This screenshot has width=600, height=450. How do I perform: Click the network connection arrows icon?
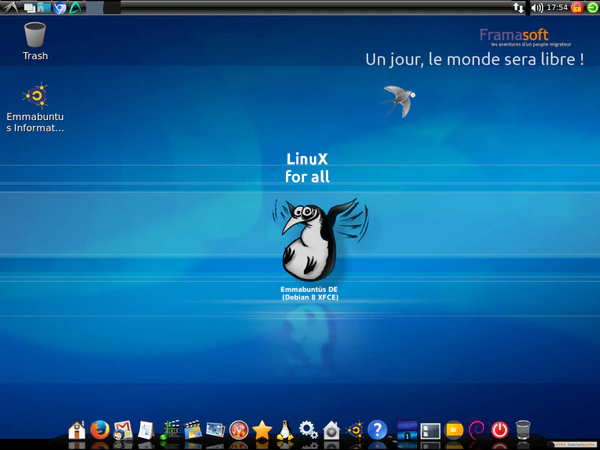[518, 7]
